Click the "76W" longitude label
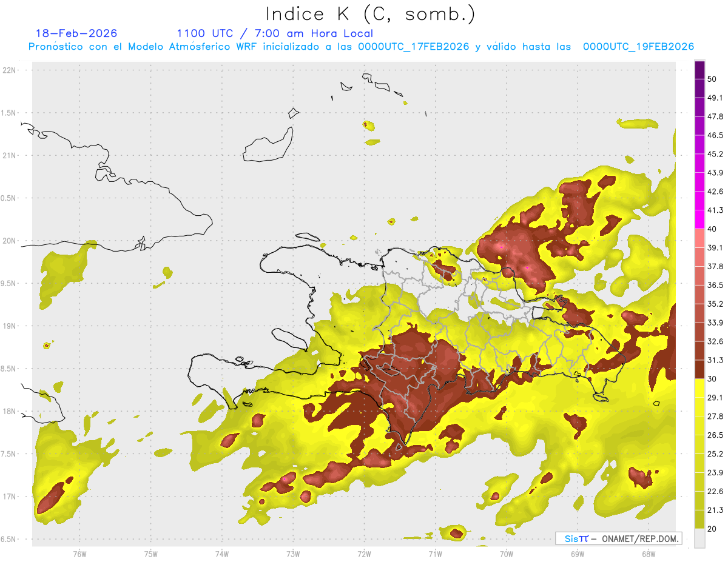This screenshot has height=562, width=728. 79,554
